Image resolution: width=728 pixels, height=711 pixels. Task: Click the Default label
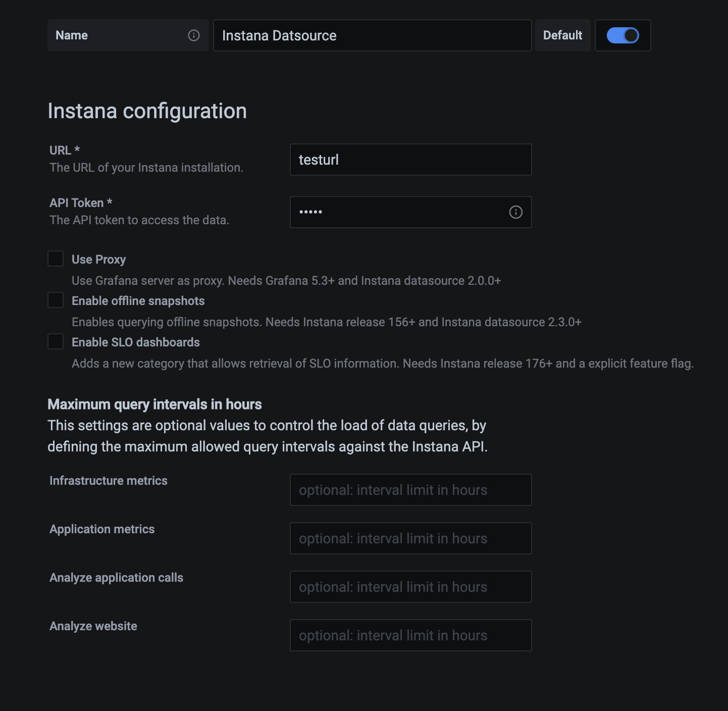563,35
